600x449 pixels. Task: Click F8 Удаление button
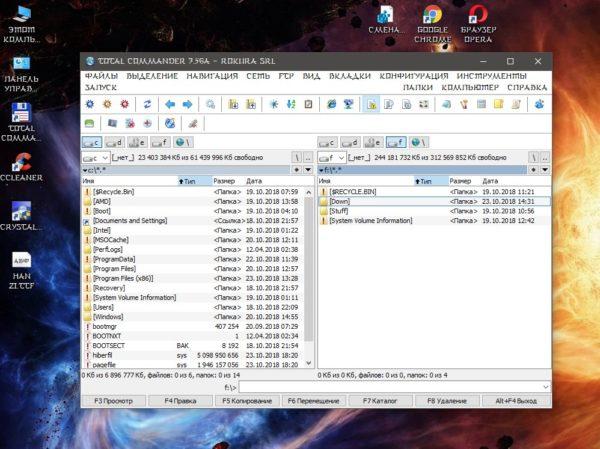(x=447, y=401)
